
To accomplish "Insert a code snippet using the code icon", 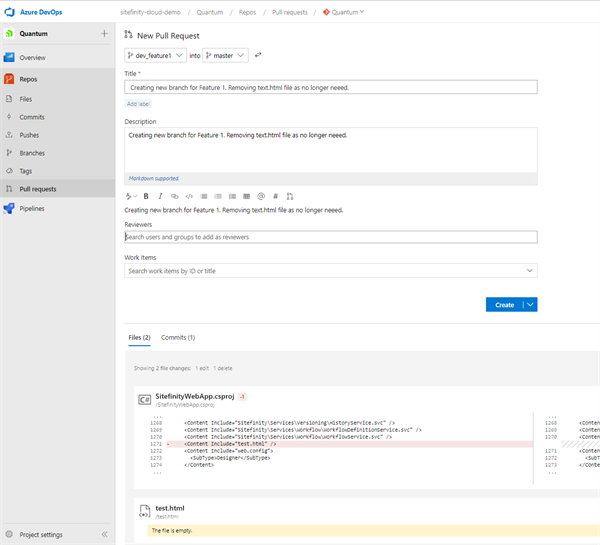I will pos(189,196).
